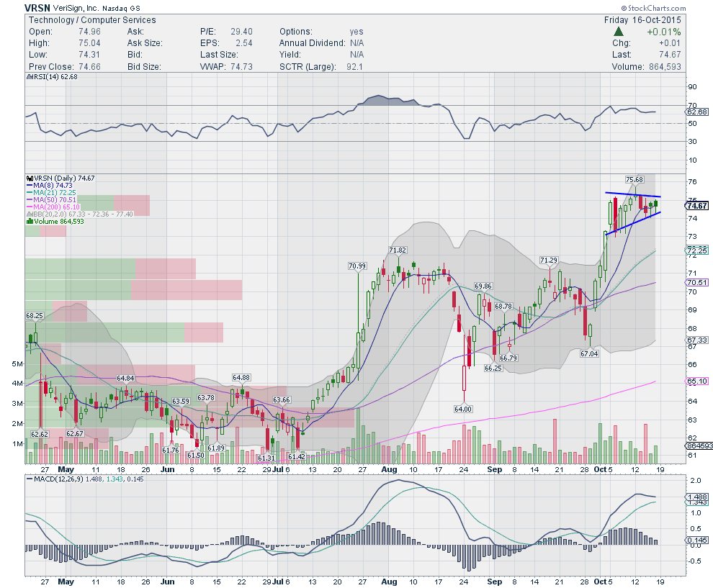This screenshot has width=713, height=588.
Task: Click the Prev Close value 74.66
Action: pyautogui.click(x=89, y=67)
